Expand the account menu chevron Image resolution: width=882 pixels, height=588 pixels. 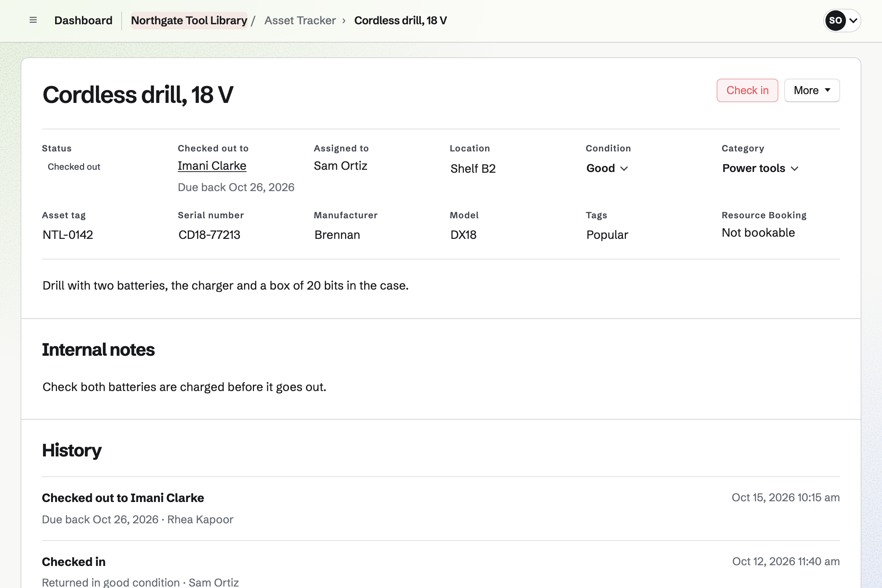(x=853, y=21)
